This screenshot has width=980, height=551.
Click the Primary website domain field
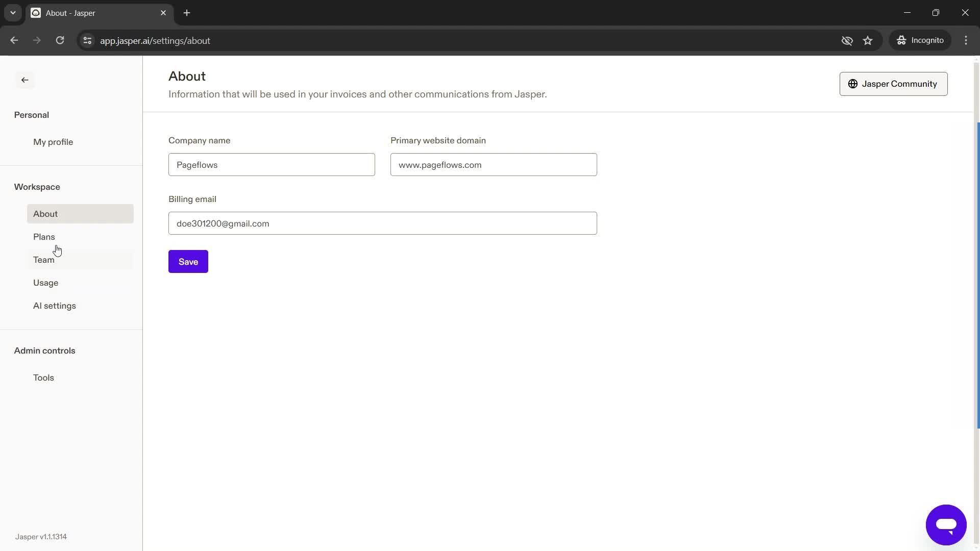494,164
